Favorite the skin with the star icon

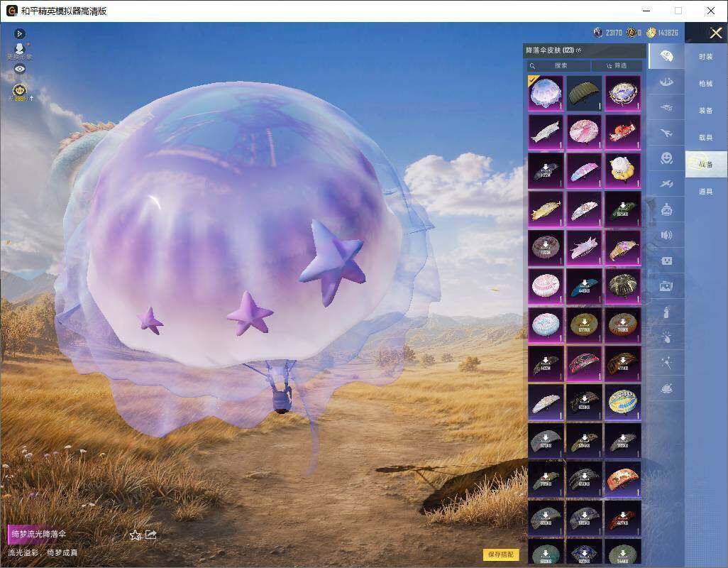click(x=135, y=535)
